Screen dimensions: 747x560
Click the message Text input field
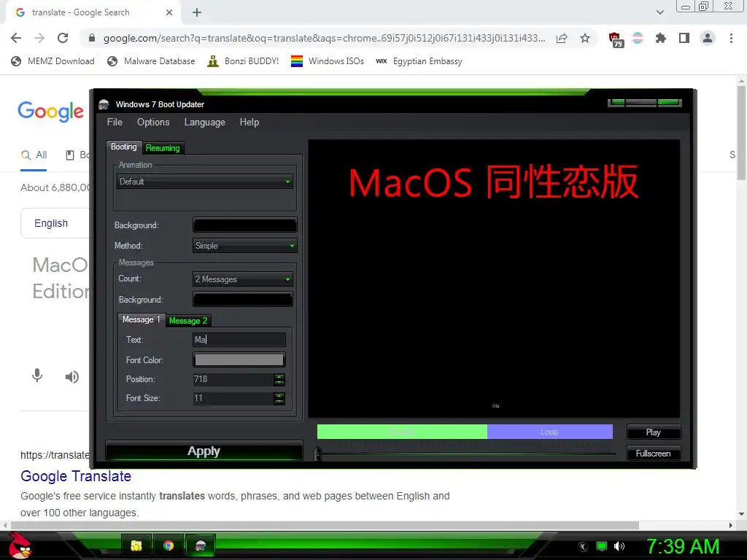[239, 340]
